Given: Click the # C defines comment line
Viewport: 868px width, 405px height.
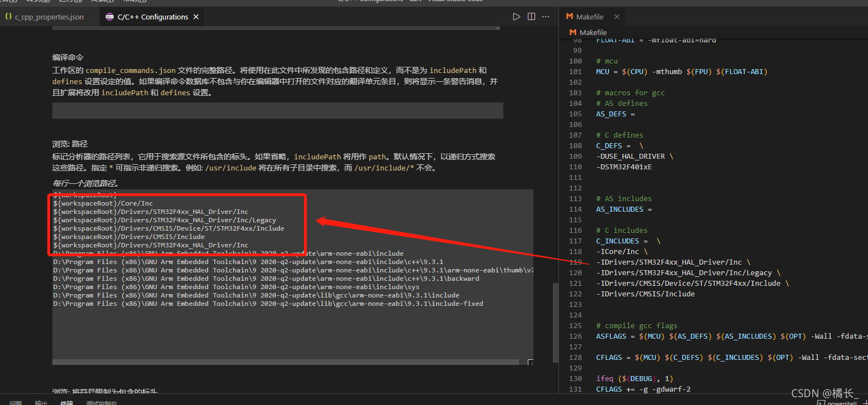Looking at the screenshot, I should click(x=620, y=135).
